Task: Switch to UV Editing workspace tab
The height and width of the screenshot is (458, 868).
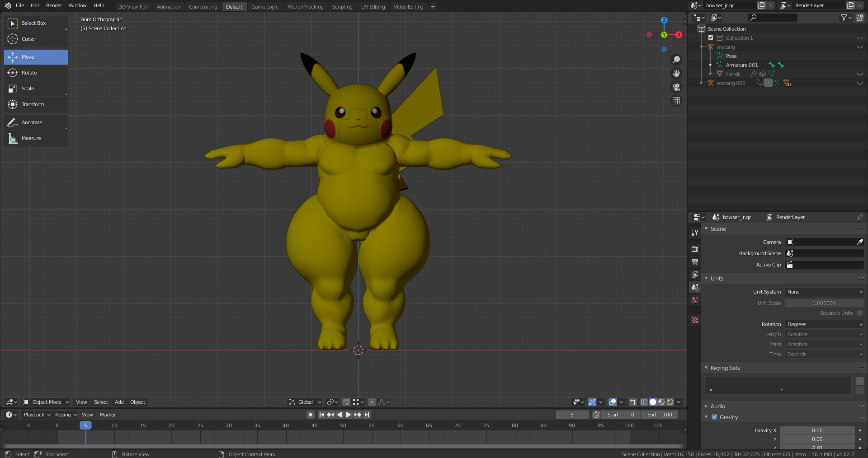Action: (373, 7)
